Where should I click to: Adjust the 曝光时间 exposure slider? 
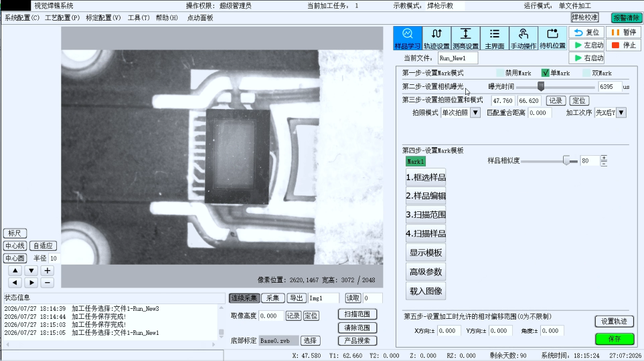tap(541, 86)
